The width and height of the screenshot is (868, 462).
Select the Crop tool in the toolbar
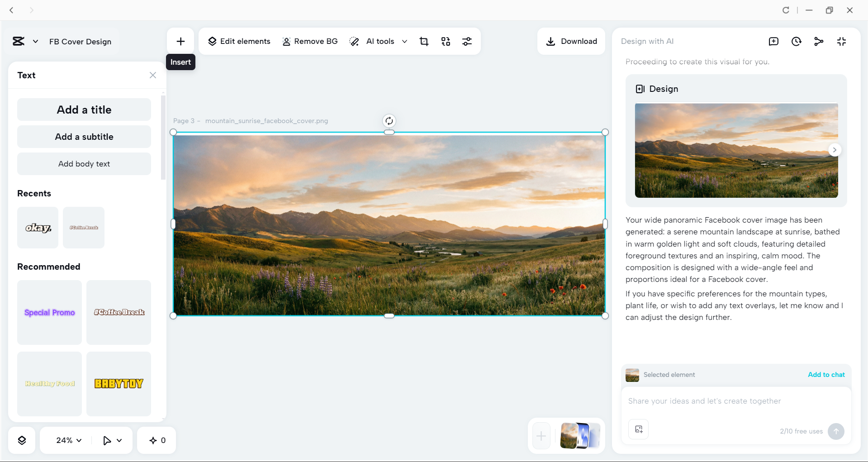tap(424, 41)
